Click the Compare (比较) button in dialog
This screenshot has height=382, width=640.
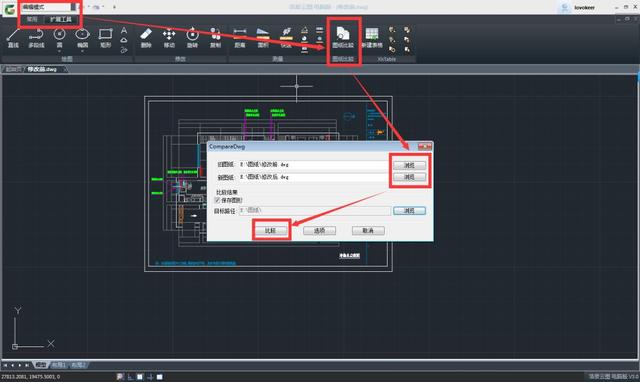[x=271, y=231]
